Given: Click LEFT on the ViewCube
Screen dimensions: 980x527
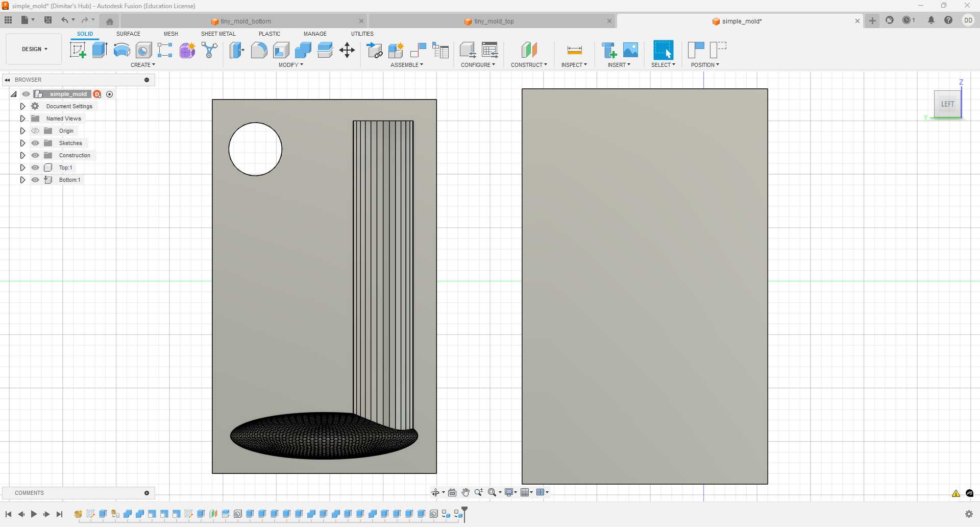Looking at the screenshot, I should (947, 104).
